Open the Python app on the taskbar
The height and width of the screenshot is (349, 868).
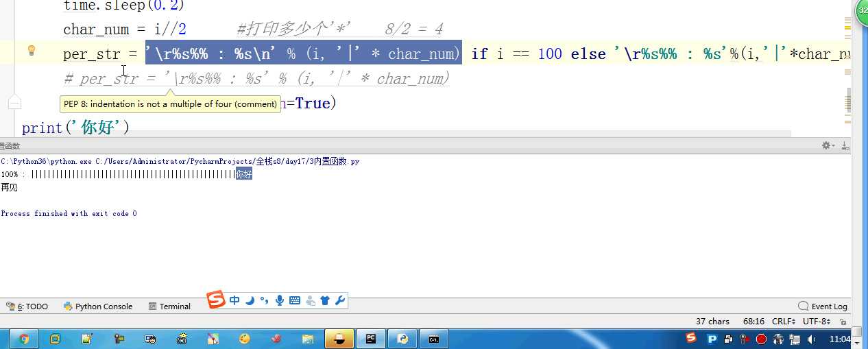click(402, 339)
